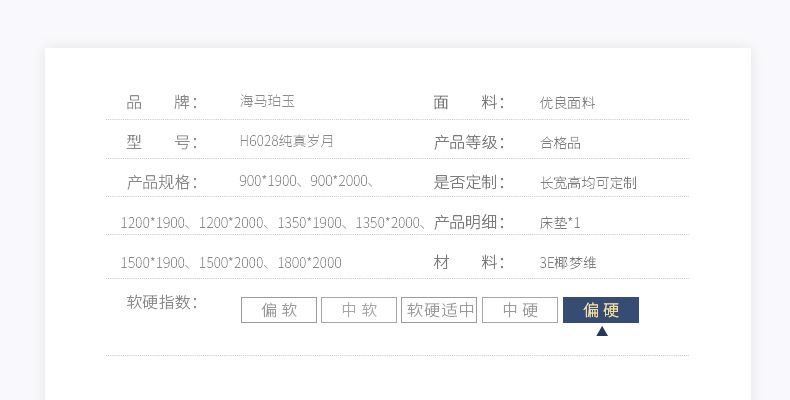Click the 材料 label
This screenshot has height=400, width=790.
pyautogui.click(x=469, y=262)
